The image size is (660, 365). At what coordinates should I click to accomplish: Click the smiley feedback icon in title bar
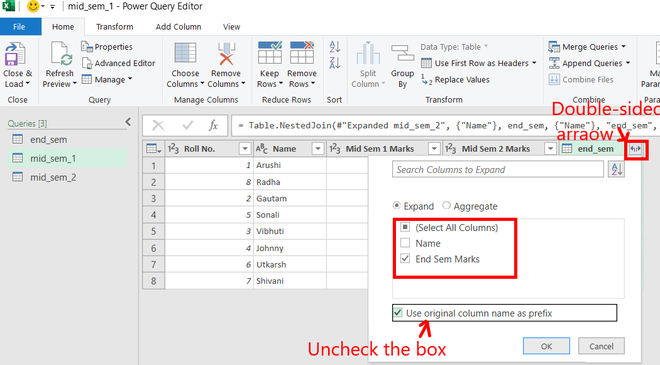[x=32, y=6]
